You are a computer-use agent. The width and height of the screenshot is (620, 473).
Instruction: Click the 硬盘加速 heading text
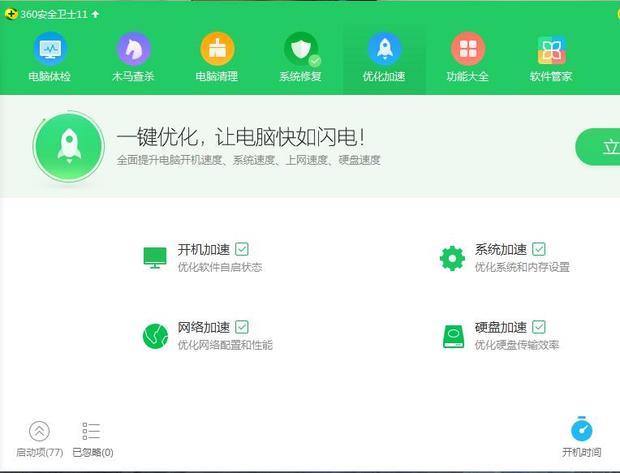[x=501, y=327]
